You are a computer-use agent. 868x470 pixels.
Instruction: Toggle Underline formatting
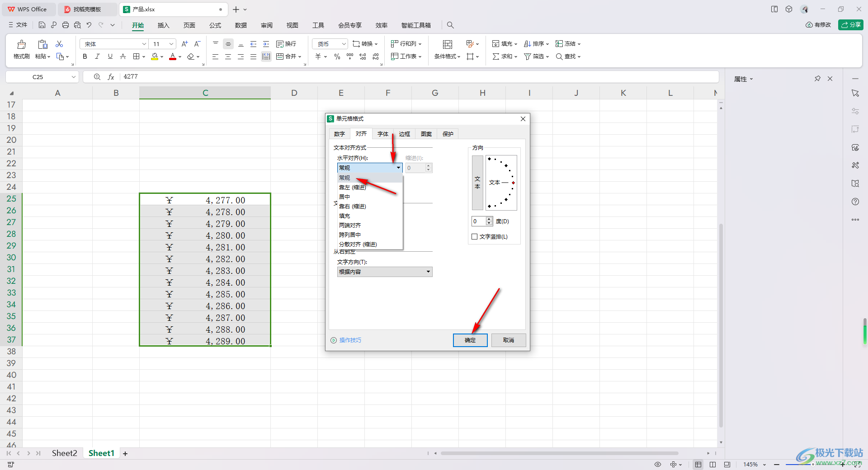click(110, 56)
